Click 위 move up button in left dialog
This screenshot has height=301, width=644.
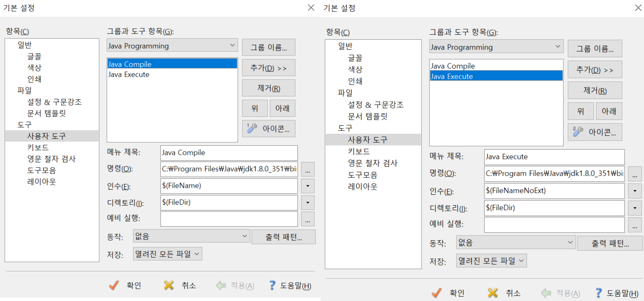coord(255,108)
